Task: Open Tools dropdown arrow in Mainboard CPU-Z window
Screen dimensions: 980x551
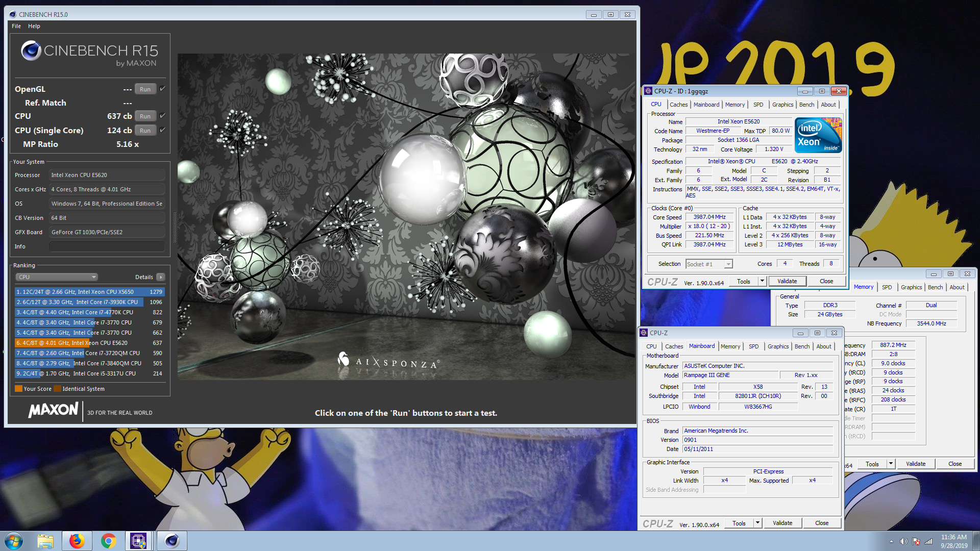Action: pos(757,523)
